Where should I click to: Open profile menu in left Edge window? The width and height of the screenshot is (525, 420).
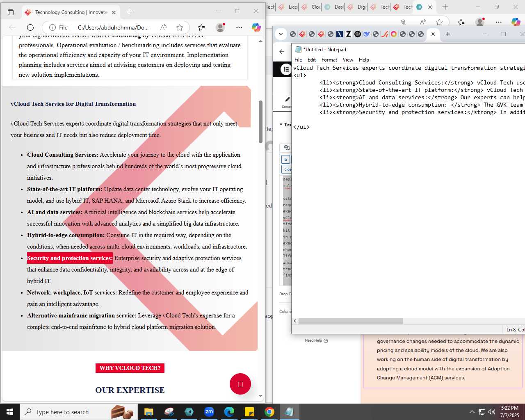(221, 27)
